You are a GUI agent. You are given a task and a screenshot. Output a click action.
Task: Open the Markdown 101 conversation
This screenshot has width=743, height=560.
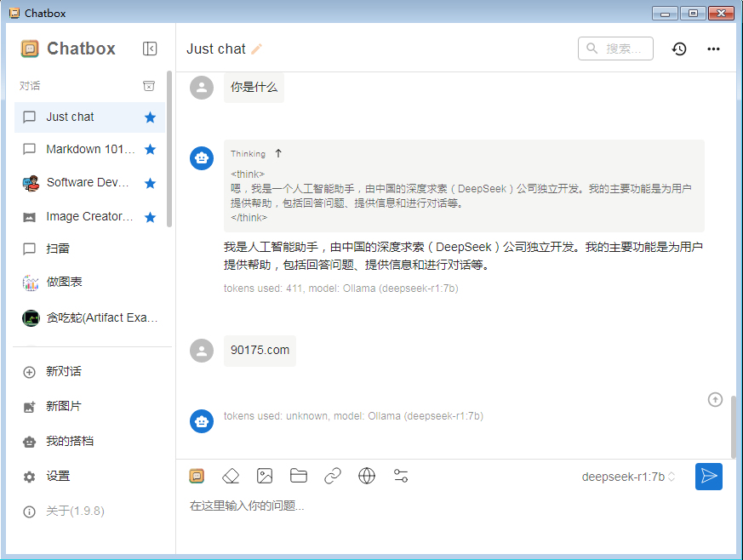click(89, 150)
